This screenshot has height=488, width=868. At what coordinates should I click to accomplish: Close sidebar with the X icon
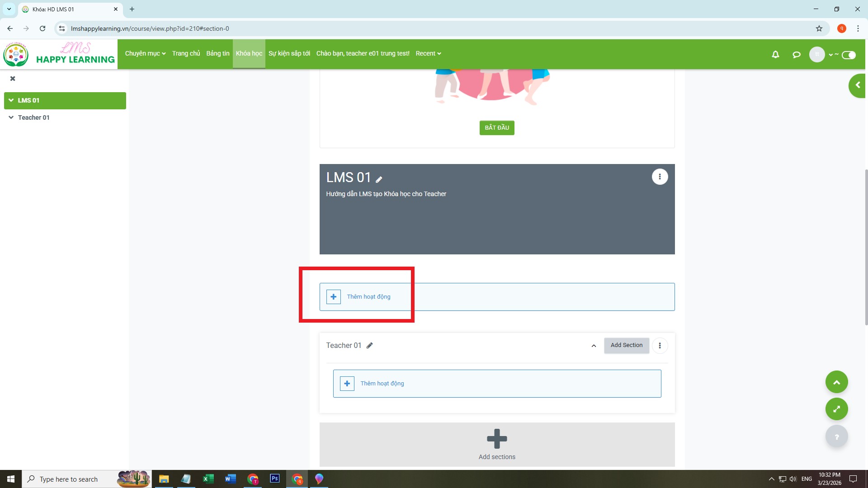click(x=13, y=79)
